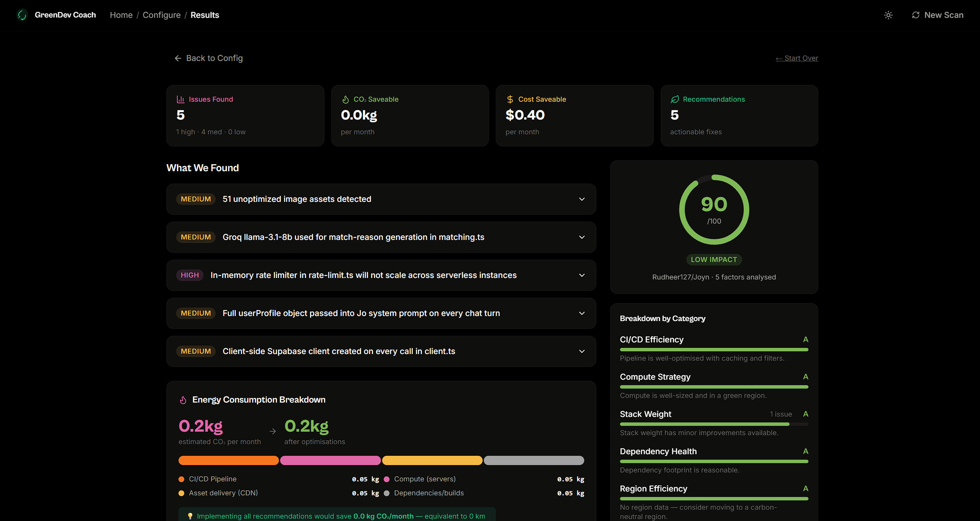980x521 pixels.
Task: Click the Start Over link
Action: [x=796, y=58]
